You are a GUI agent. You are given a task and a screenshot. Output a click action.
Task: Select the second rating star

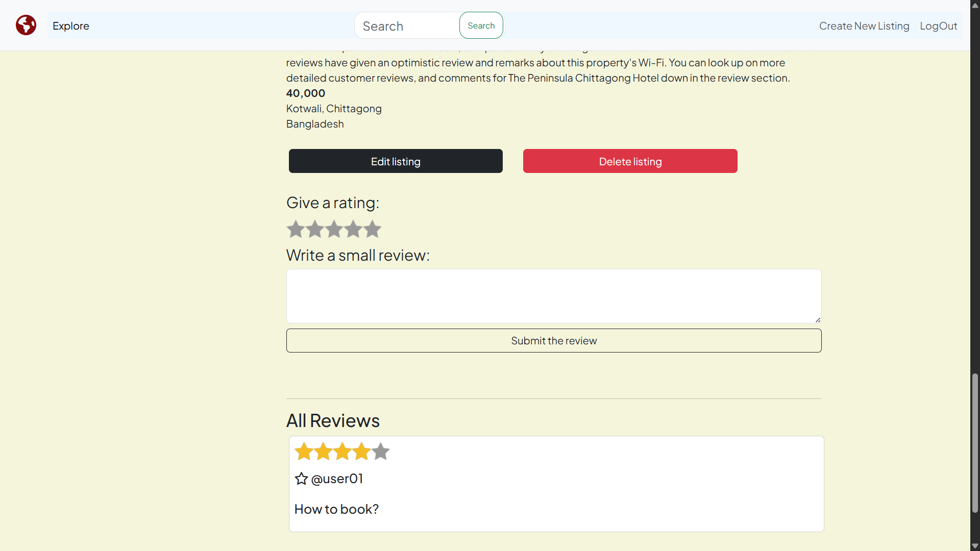click(x=315, y=229)
